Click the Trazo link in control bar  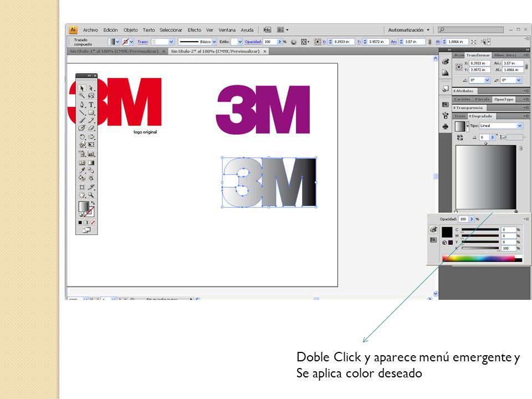[142, 42]
